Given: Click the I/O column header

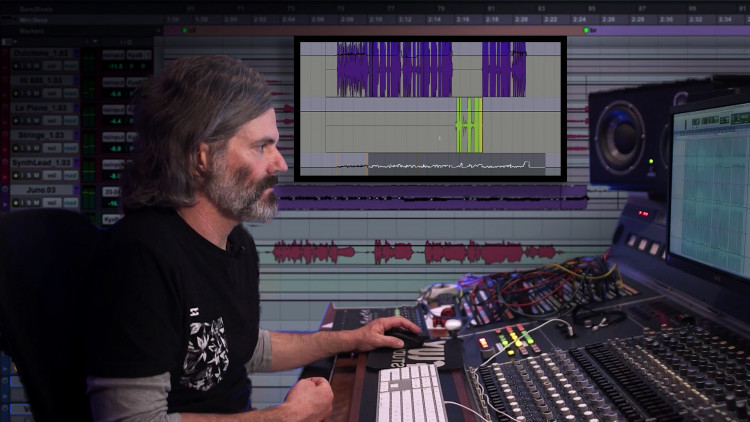Looking at the screenshot, I should pyautogui.click(x=126, y=42).
